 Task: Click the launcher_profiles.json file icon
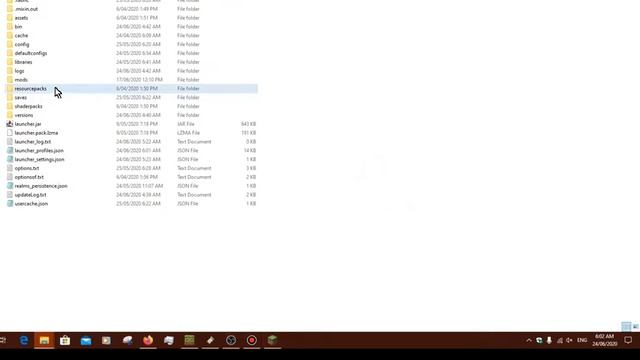[x=10, y=150]
